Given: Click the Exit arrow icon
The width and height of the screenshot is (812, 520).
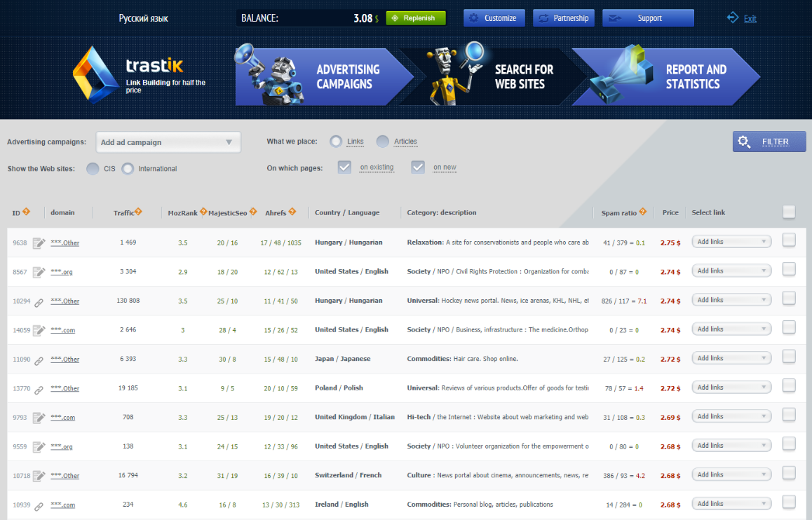Looking at the screenshot, I should point(732,18).
